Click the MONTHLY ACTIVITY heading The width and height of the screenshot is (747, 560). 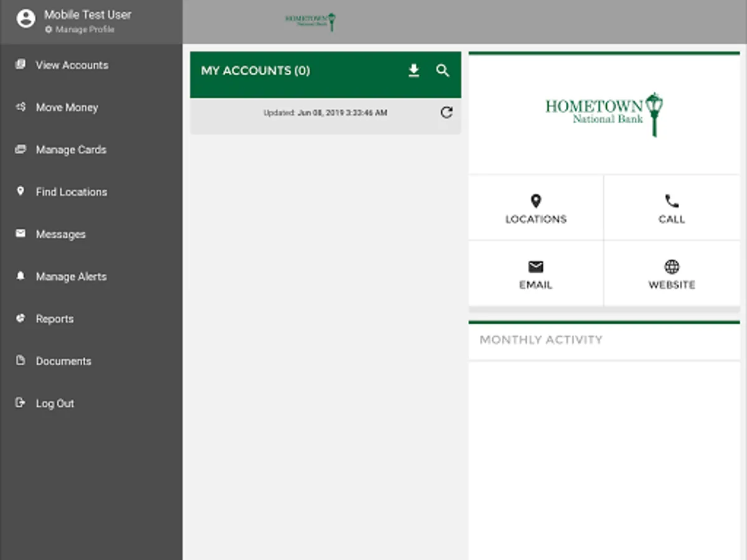tap(541, 340)
